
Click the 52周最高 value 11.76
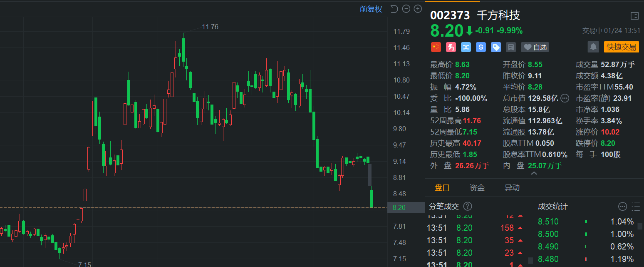click(472, 121)
